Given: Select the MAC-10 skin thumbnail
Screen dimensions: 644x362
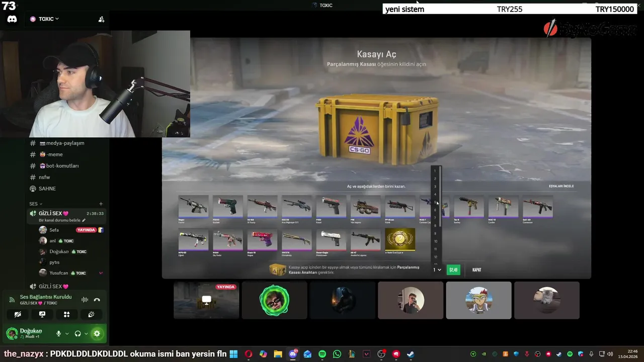Looking at the screenshot, I should (x=503, y=206).
